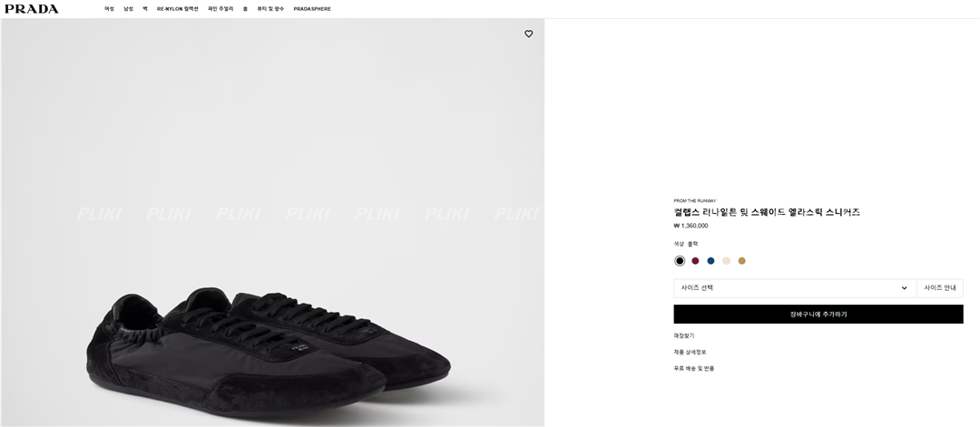Expand 무료 배송 및 반품 section
Viewport: 980px width, 427px height.
[x=694, y=368]
